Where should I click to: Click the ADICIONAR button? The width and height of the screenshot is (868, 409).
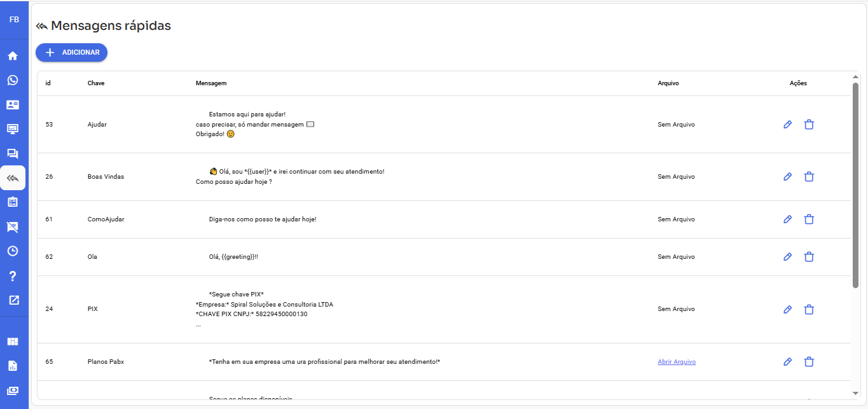72,53
